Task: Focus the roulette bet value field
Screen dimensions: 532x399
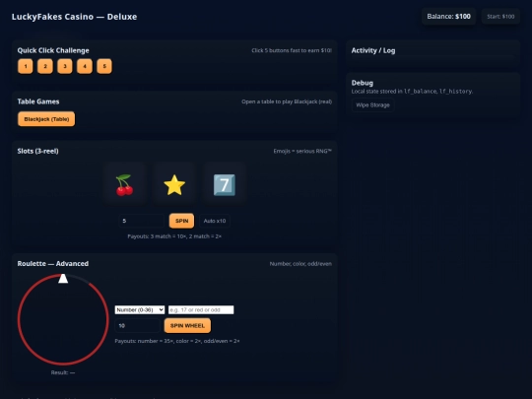Action: pos(201,309)
